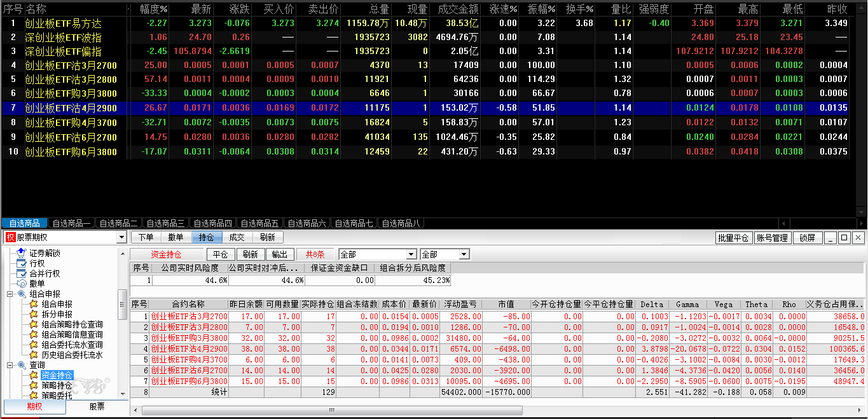This screenshot has width=868, height=419.
Task: Switch to the 自选商品二 tab
Action: 118,223
